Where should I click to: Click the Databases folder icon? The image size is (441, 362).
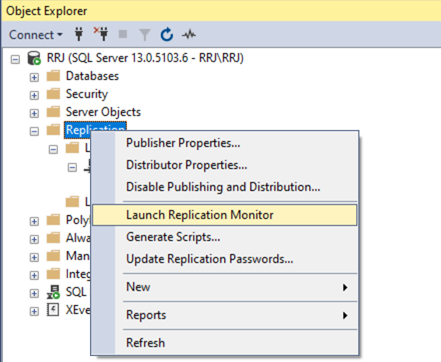tap(53, 76)
